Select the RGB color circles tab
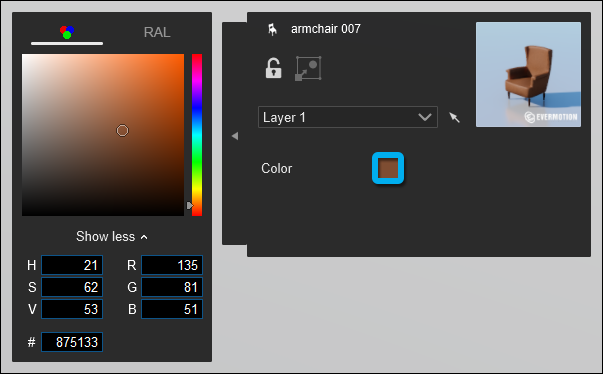This screenshot has height=374, width=603. (67, 32)
